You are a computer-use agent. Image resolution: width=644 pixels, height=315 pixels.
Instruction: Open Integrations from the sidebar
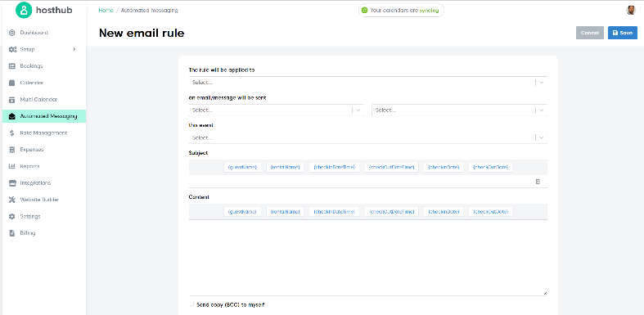point(35,183)
